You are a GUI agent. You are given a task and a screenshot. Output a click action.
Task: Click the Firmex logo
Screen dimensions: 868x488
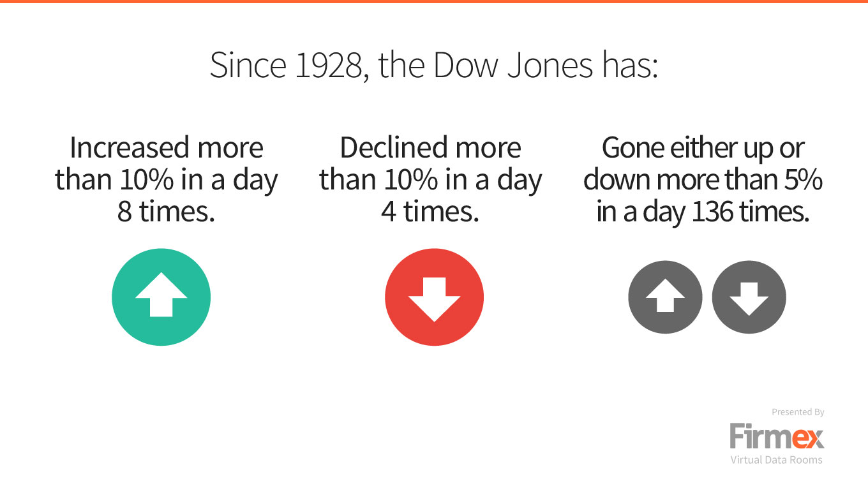pyautogui.click(x=777, y=436)
